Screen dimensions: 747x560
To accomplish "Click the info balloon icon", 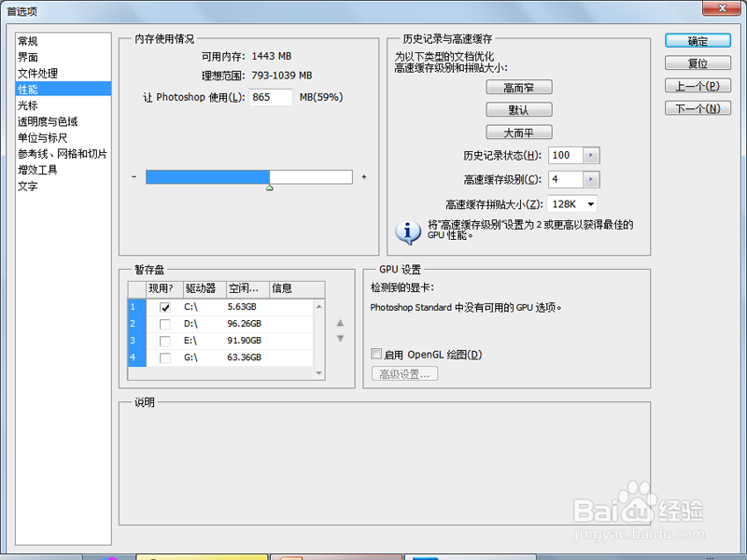I will (407, 232).
